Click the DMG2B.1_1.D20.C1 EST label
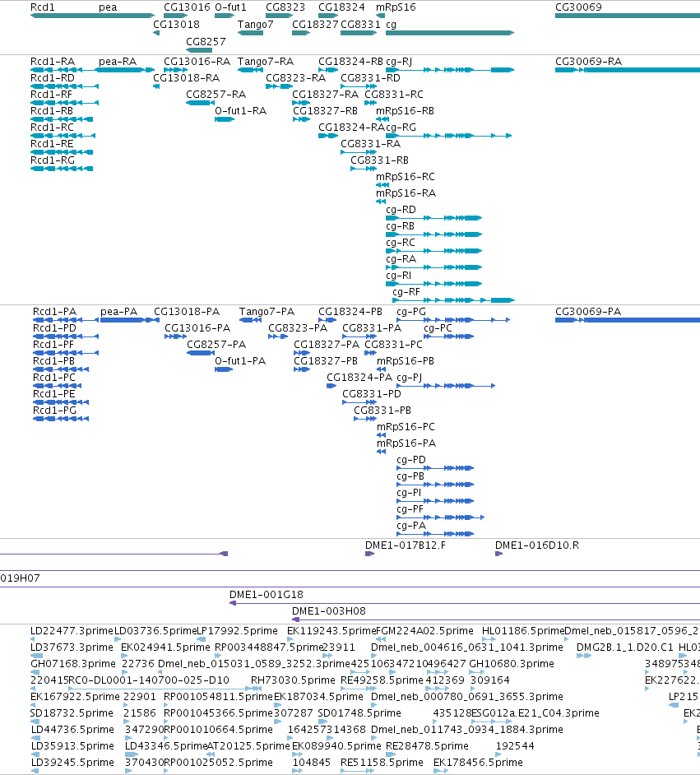The width and height of the screenshot is (700, 775). 625,647
